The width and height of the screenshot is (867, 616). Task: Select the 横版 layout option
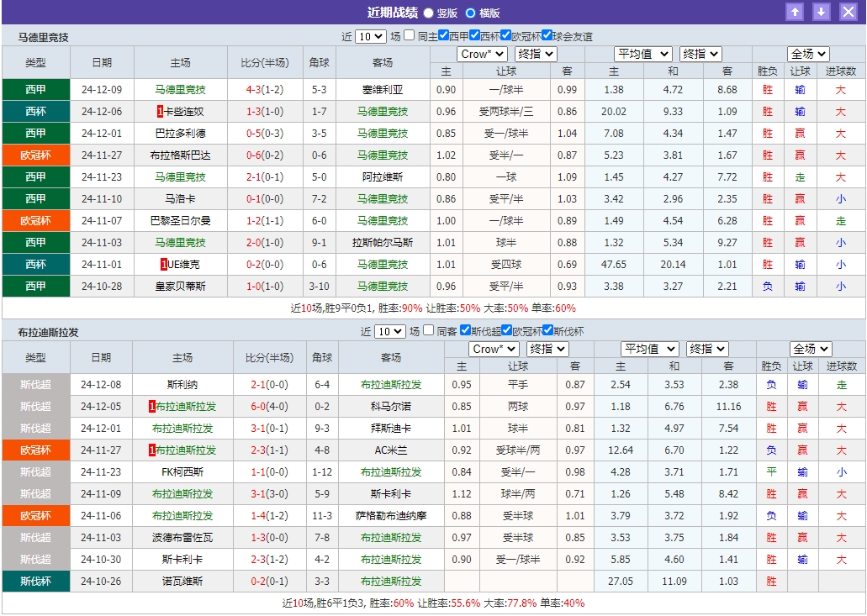(x=473, y=12)
